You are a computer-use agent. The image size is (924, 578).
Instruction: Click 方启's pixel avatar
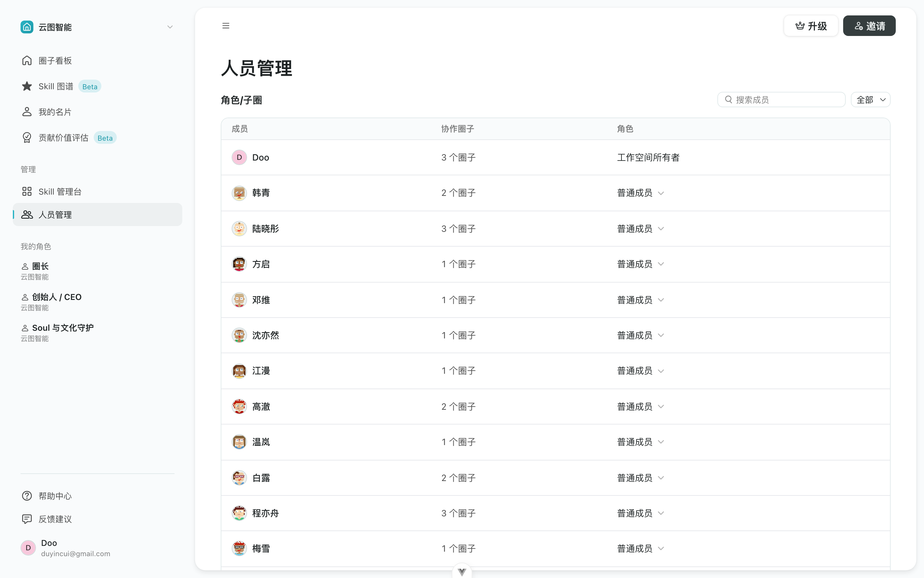point(239,264)
